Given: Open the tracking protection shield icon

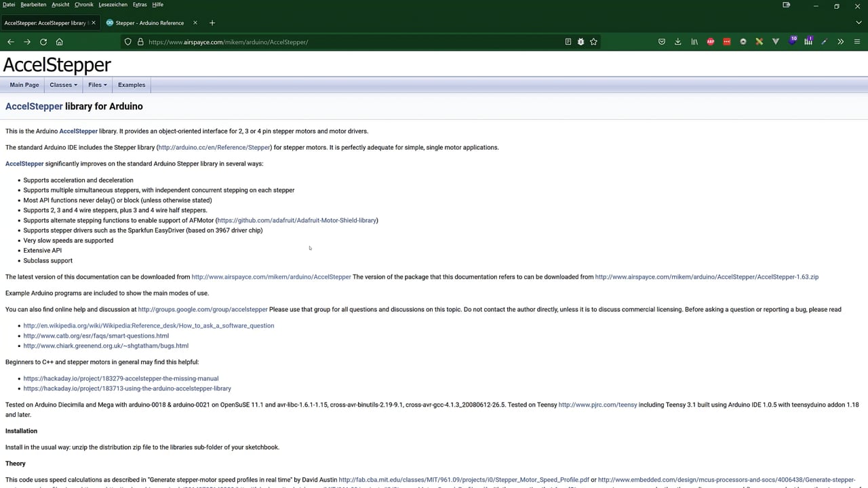Looking at the screenshot, I should 127,42.
